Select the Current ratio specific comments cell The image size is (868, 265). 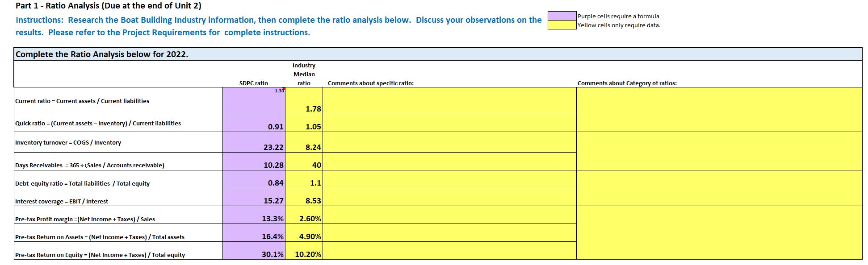tap(449, 100)
